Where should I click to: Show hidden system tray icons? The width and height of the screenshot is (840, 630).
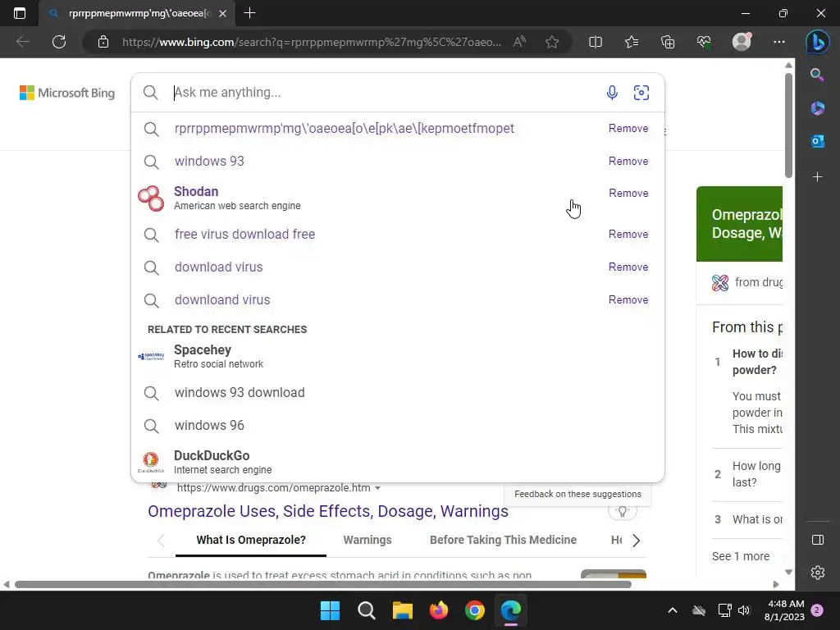pyautogui.click(x=673, y=610)
